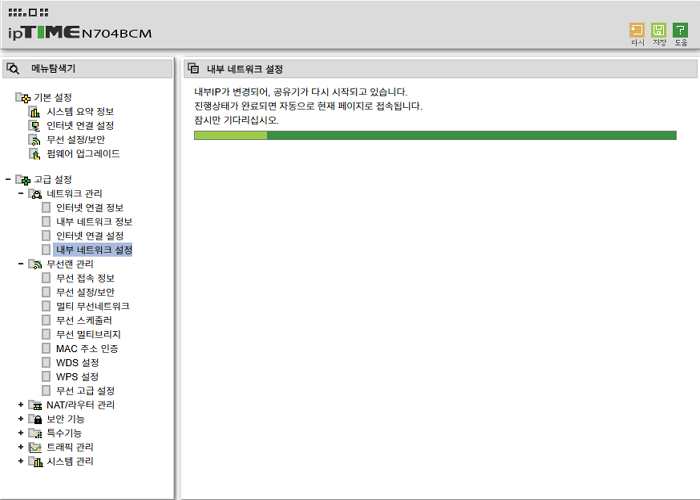Click the 내부 네트워크 설정 panel title
This screenshot has height=500, width=700.
tap(245, 69)
